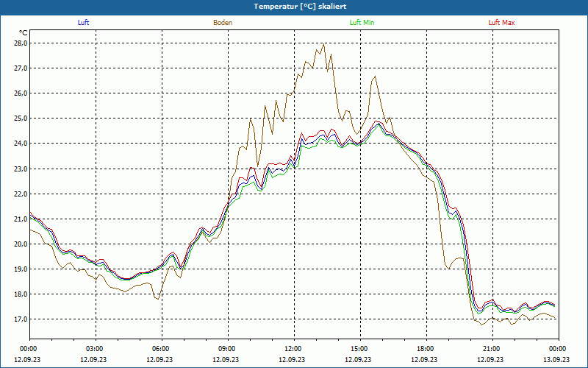This screenshot has width=588, height=368.
Task: Click the 06:00 time axis label
Action: coord(162,349)
